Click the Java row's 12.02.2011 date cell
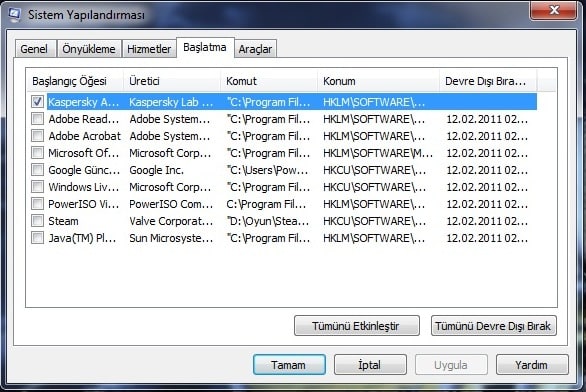The image size is (586, 392). (x=487, y=238)
